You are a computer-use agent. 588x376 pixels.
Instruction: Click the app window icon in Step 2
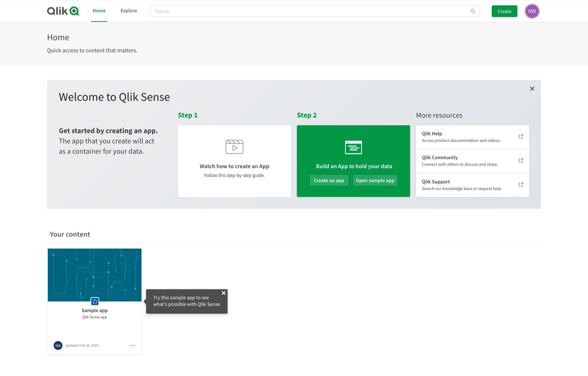tap(353, 147)
